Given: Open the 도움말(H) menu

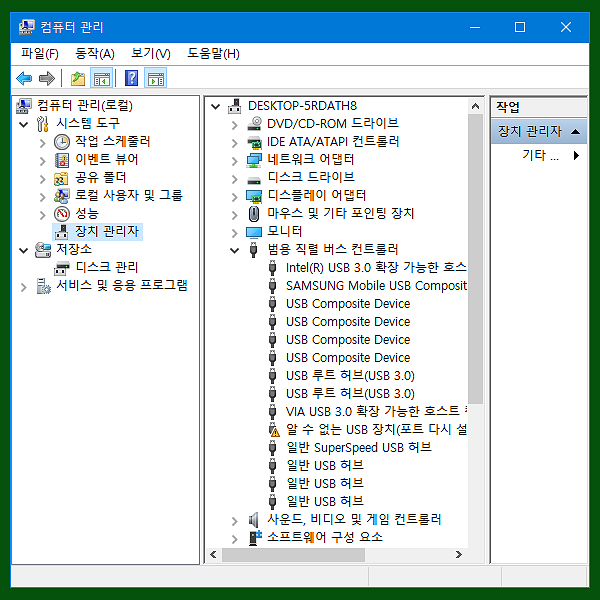Looking at the screenshot, I should 214,54.
